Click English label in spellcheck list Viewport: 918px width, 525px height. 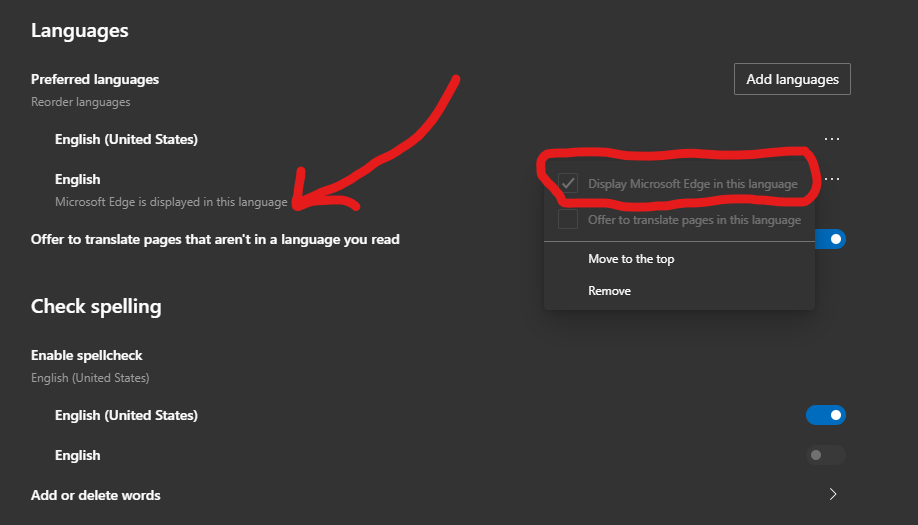tap(77, 455)
